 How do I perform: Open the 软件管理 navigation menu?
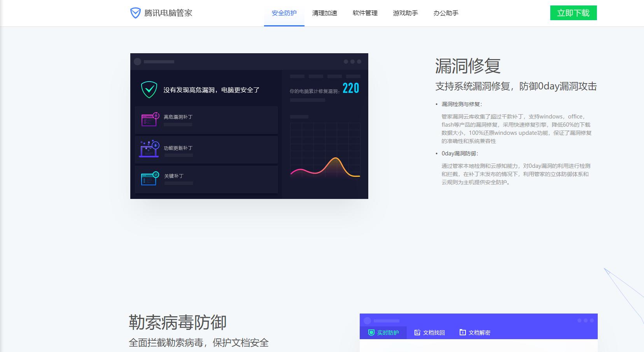pos(365,13)
